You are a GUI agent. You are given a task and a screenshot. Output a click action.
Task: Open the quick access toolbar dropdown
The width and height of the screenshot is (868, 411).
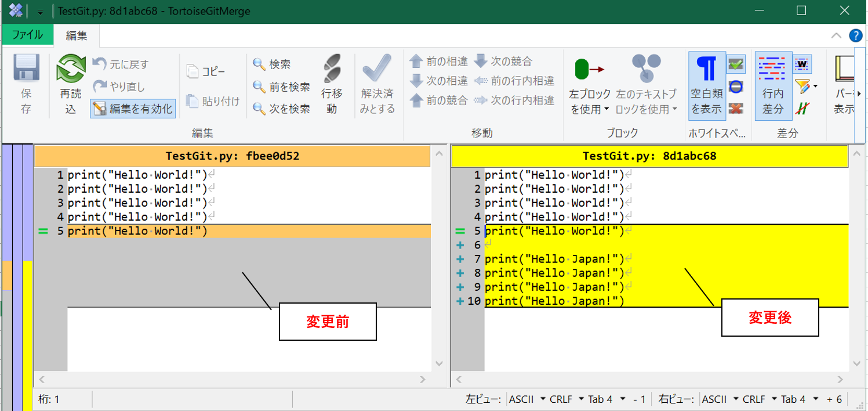(x=41, y=11)
